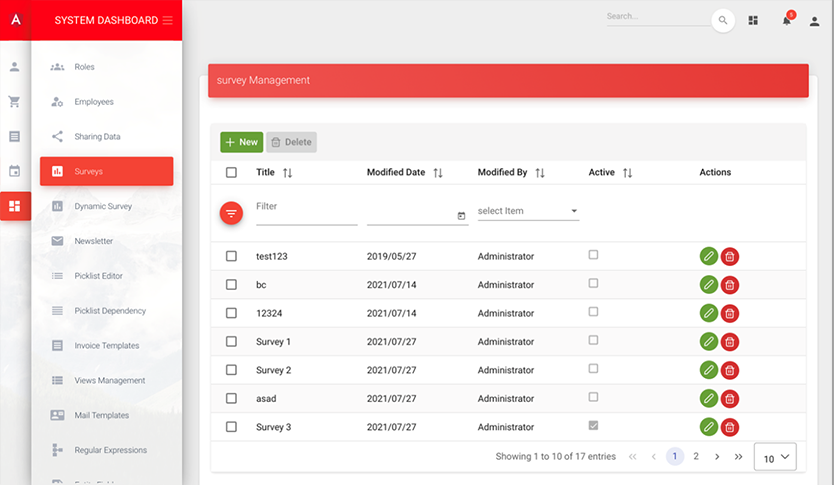Edit the test123 survey with pencil icon
Screen dimensions: 834x485
click(708, 257)
